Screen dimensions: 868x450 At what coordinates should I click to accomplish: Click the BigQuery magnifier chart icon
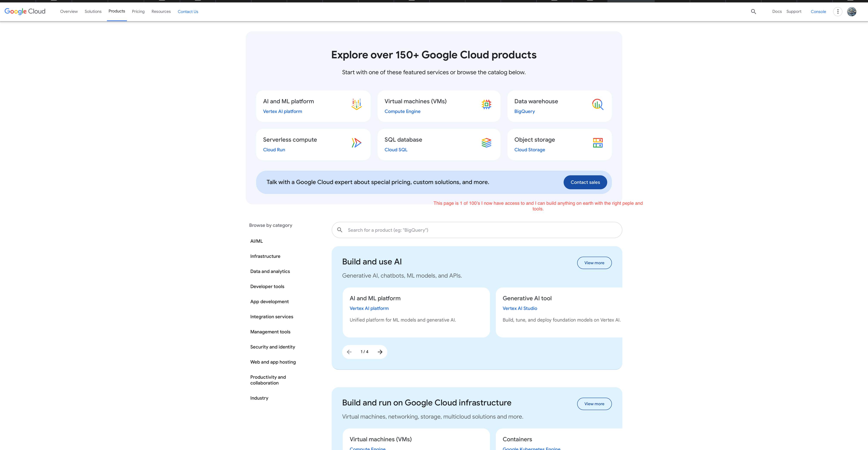597,104
